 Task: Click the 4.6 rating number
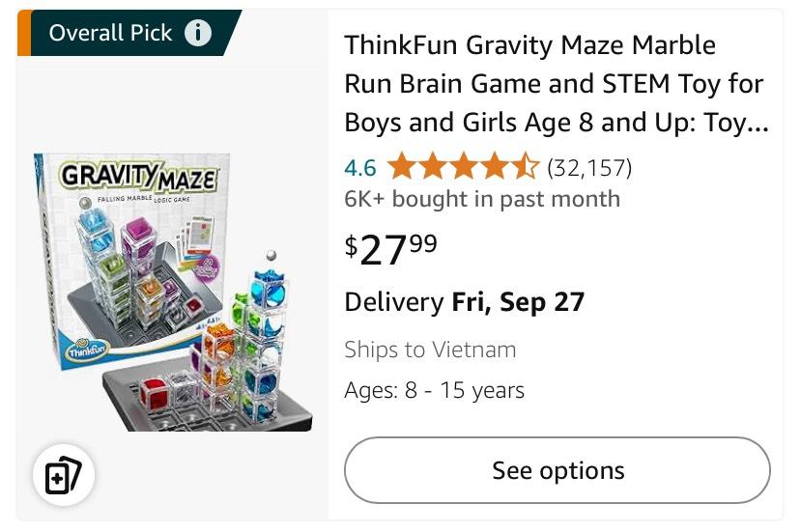(359, 168)
